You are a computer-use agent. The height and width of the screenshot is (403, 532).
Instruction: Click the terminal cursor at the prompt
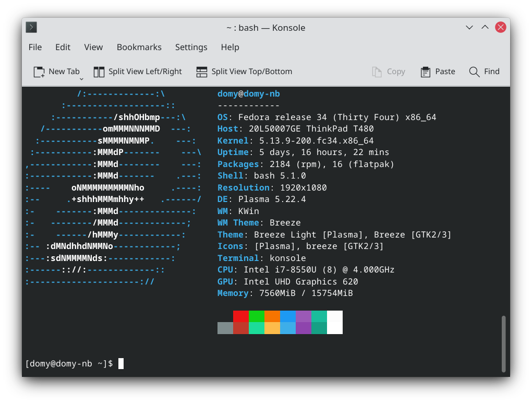coord(121,364)
